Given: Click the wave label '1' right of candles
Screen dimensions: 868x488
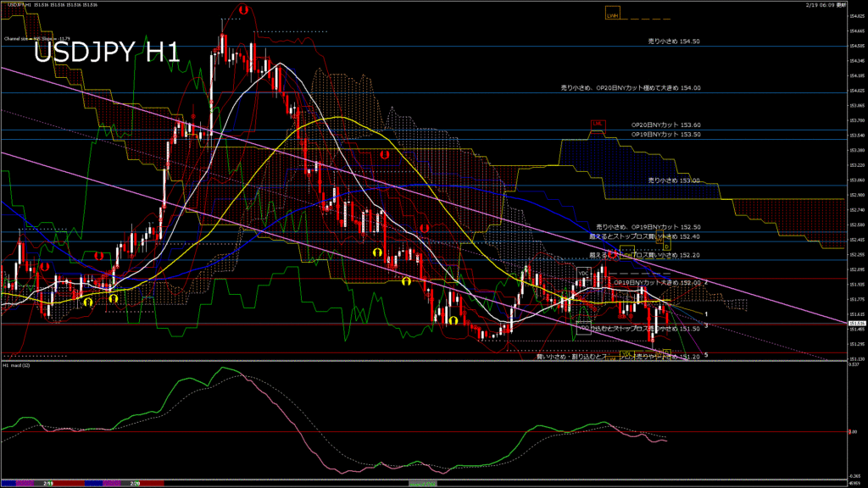Looking at the screenshot, I should (x=706, y=314).
